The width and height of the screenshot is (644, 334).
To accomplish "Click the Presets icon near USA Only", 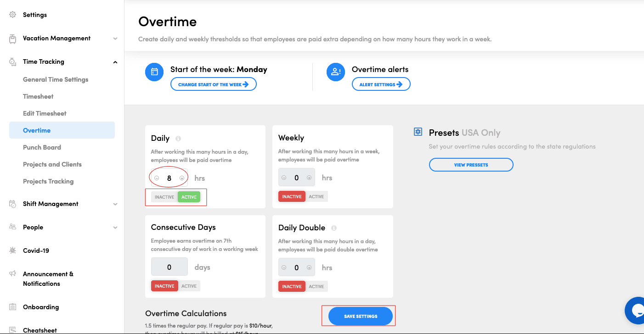I will pyautogui.click(x=418, y=132).
